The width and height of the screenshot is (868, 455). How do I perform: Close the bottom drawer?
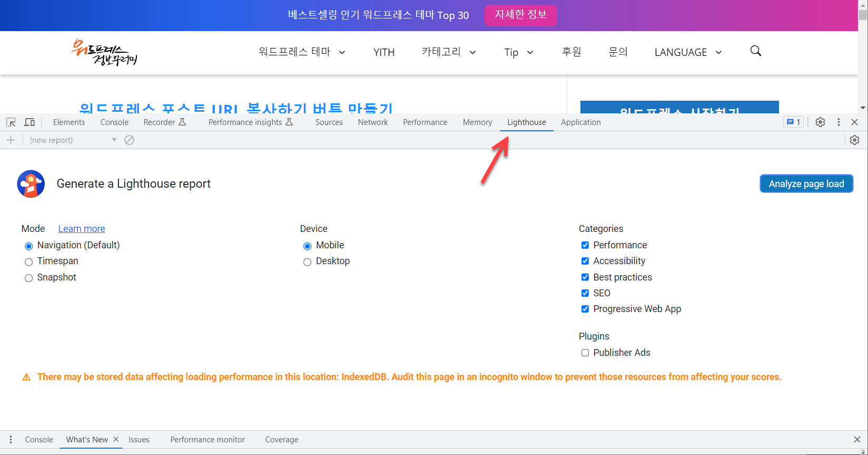click(857, 440)
